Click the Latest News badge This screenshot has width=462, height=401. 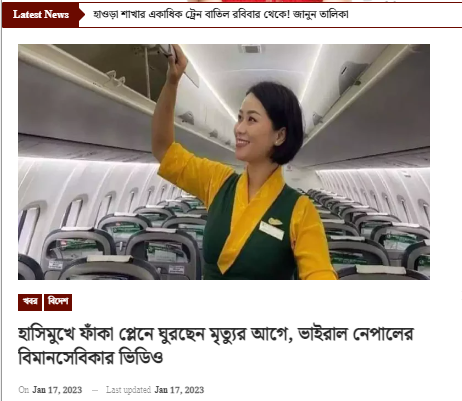tap(41, 15)
